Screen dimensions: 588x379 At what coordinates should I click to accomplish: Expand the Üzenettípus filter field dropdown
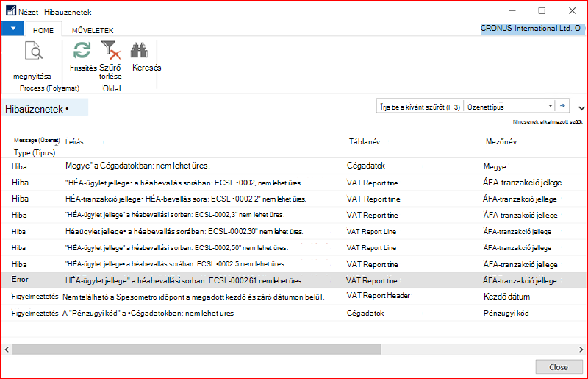tap(550, 106)
